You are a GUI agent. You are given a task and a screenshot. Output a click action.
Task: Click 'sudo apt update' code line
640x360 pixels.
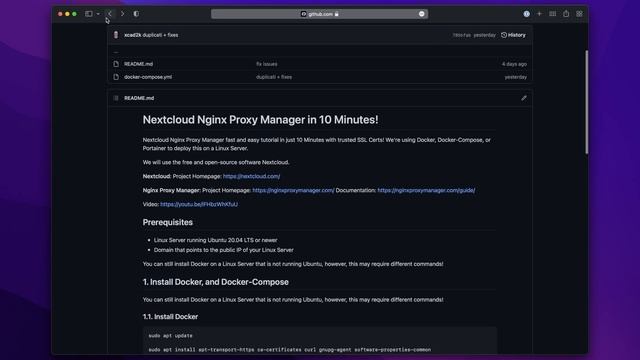[x=170, y=336]
